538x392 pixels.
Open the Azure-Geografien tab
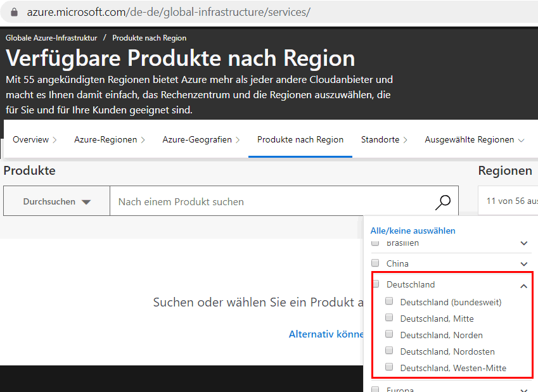[x=201, y=139]
